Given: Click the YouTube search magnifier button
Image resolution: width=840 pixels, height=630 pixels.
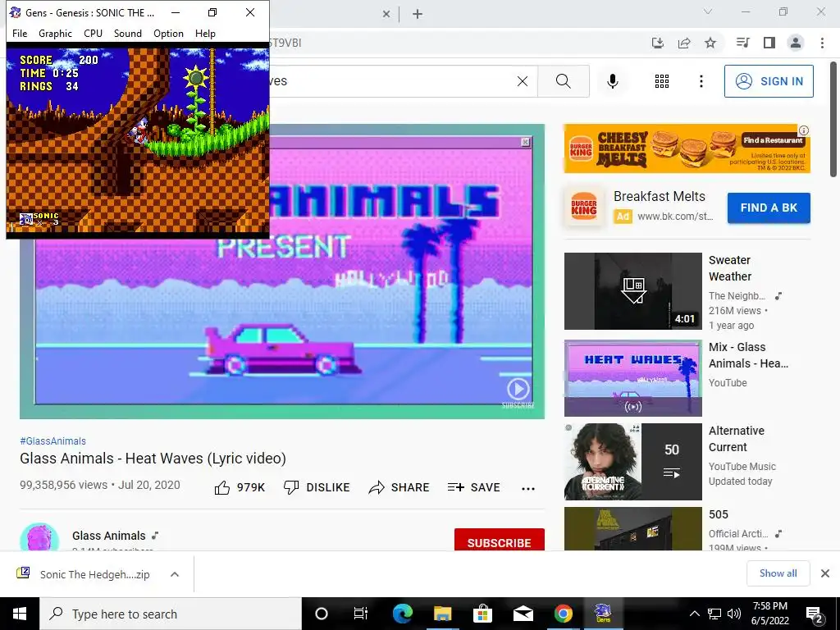Looking at the screenshot, I should (563, 81).
